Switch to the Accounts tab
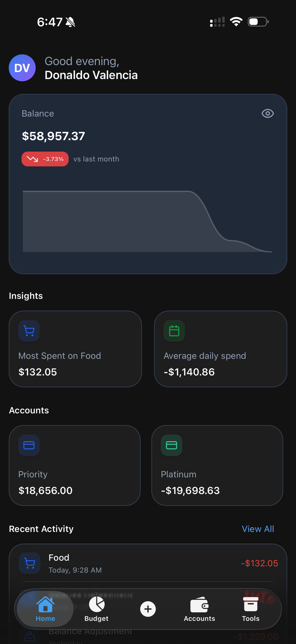The width and height of the screenshot is (296, 644). click(x=199, y=609)
